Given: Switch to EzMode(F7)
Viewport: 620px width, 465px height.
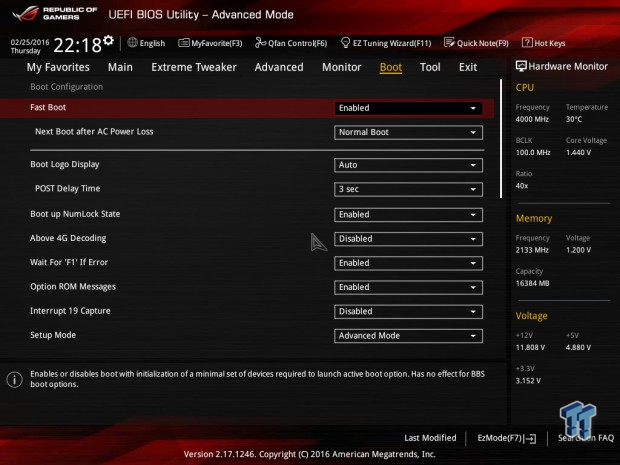Looking at the screenshot, I should 499,438.
